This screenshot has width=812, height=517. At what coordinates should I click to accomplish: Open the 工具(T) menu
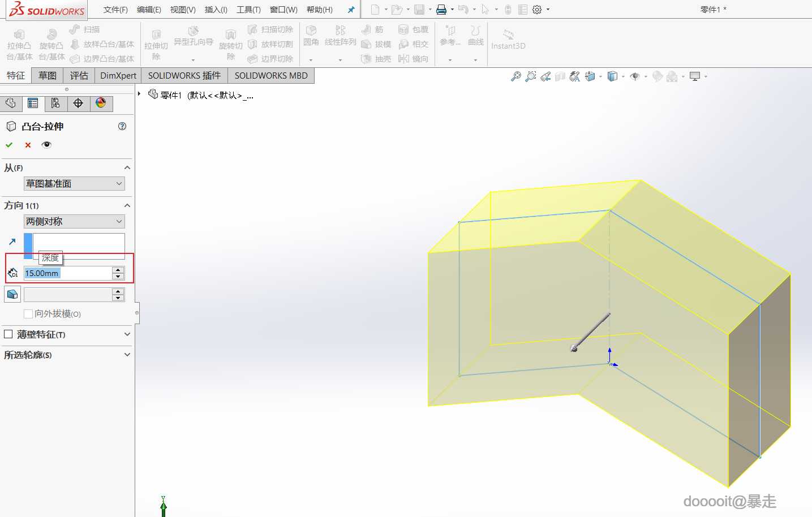pyautogui.click(x=248, y=10)
